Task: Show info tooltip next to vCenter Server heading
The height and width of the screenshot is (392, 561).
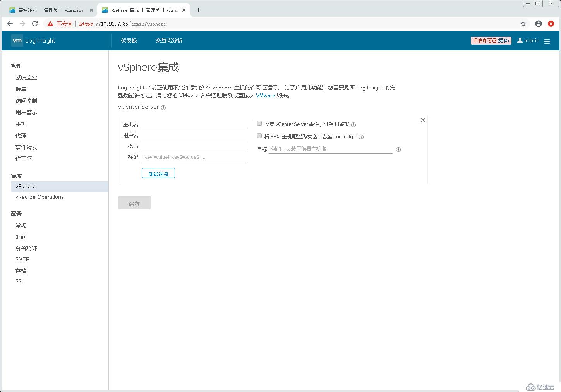Action: (x=163, y=108)
